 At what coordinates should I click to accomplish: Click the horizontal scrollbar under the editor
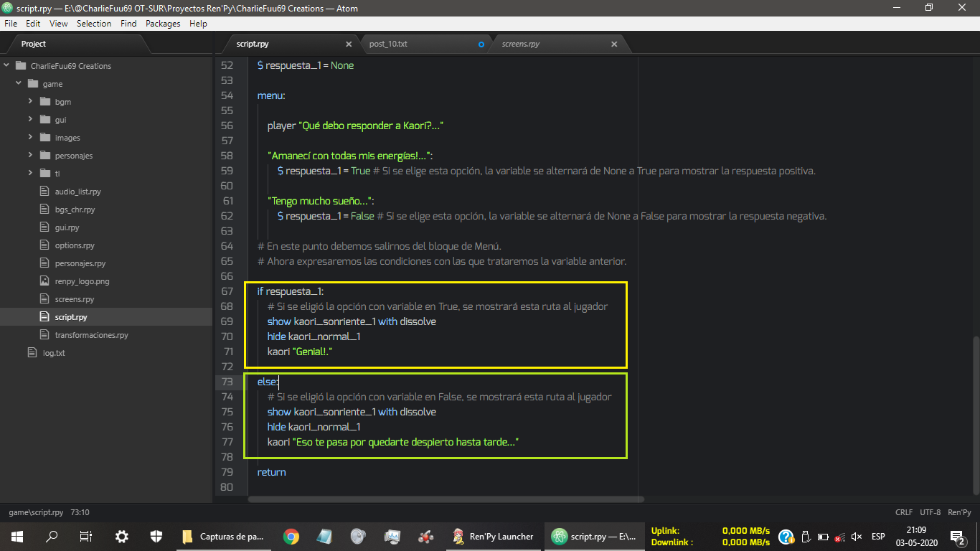445,499
